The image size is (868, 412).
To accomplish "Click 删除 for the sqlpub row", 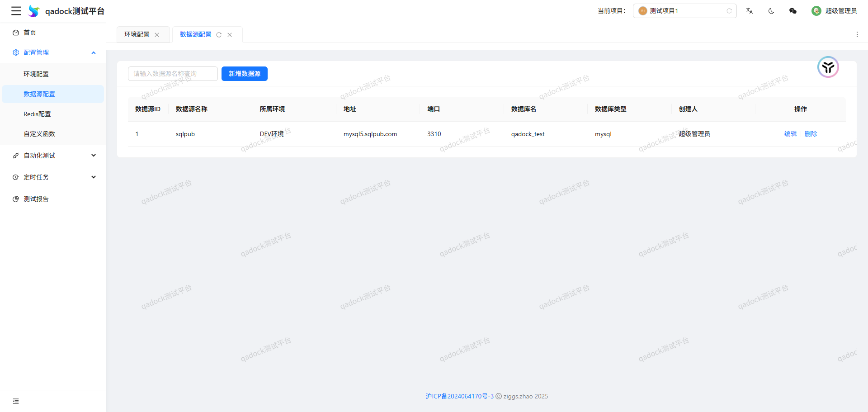I will pos(811,134).
